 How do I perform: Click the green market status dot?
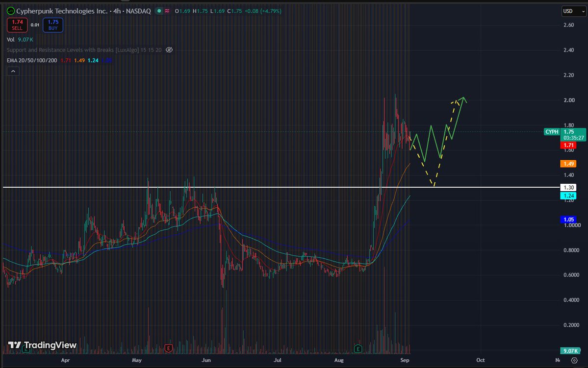tap(159, 11)
